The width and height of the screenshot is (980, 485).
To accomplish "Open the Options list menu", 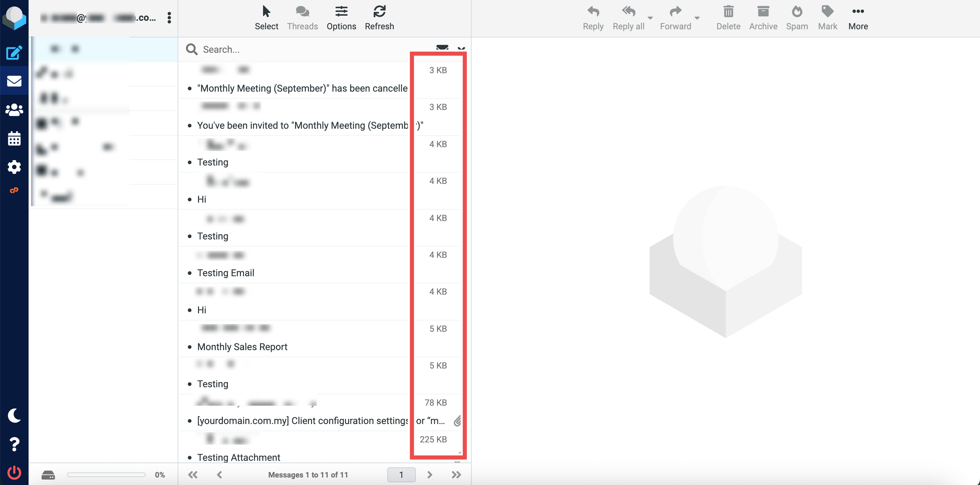I will point(341,17).
